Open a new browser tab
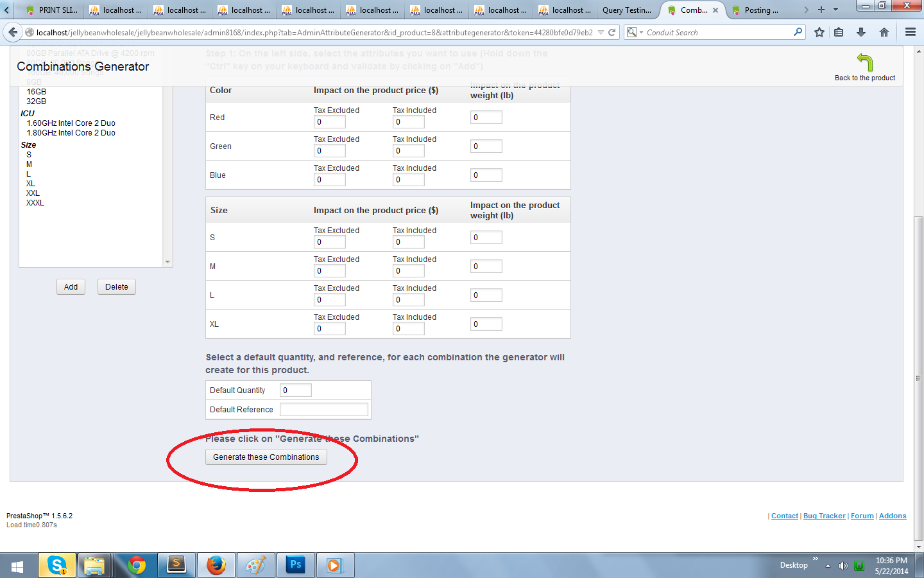 pyautogui.click(x=821, y=10)
